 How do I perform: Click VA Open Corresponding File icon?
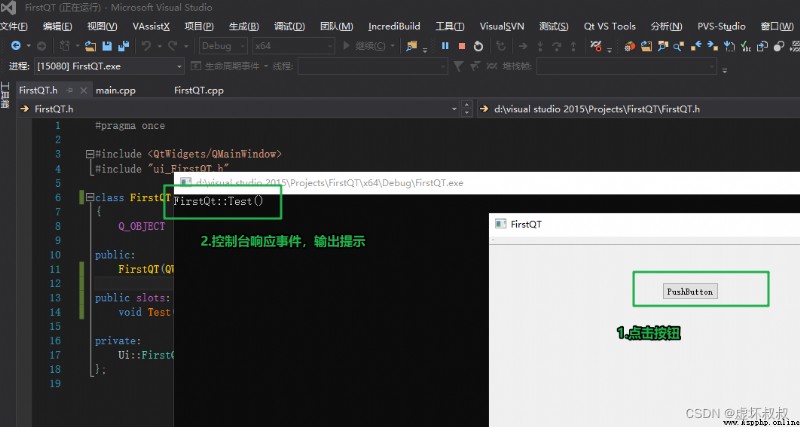[x=762, y=46]
